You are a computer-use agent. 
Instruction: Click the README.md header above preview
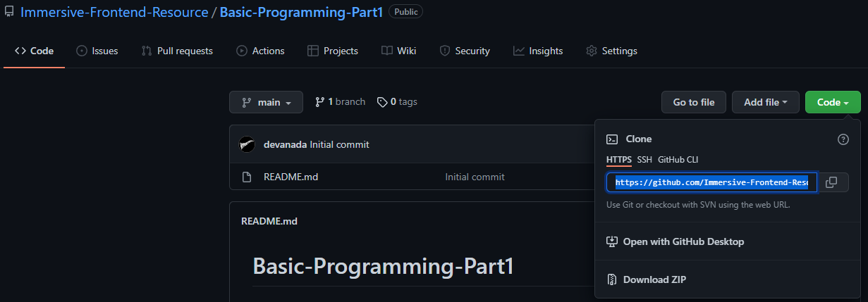[269, 221]
